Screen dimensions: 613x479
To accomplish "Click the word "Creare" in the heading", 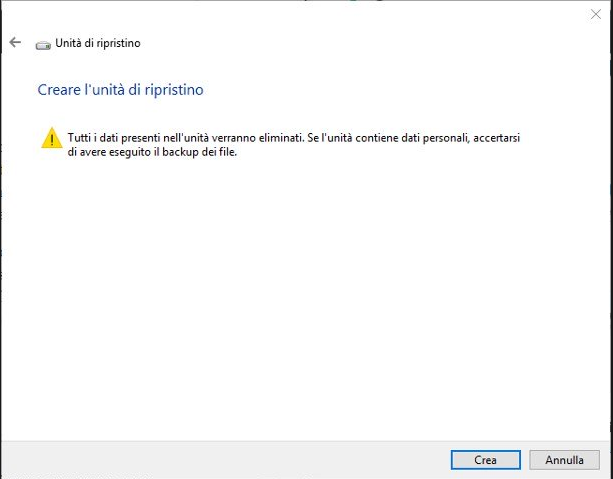I will click(58, 90).
